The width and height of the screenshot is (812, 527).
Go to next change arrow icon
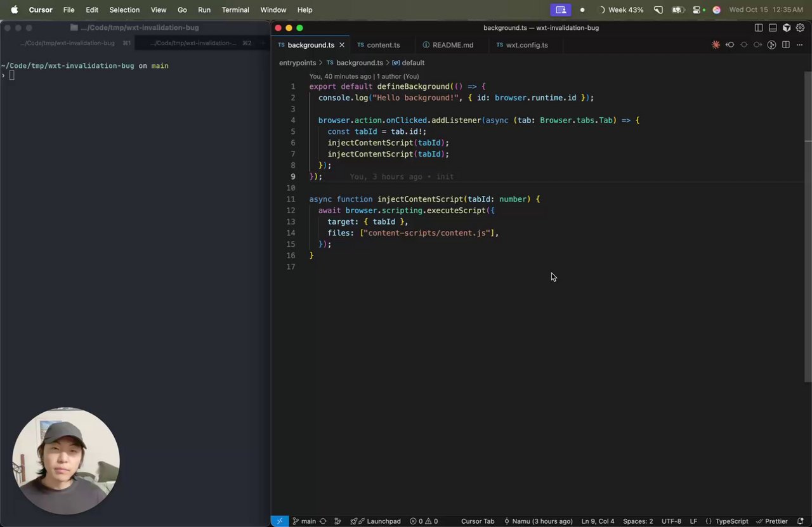pyautogui.click(x=757, y=45)
